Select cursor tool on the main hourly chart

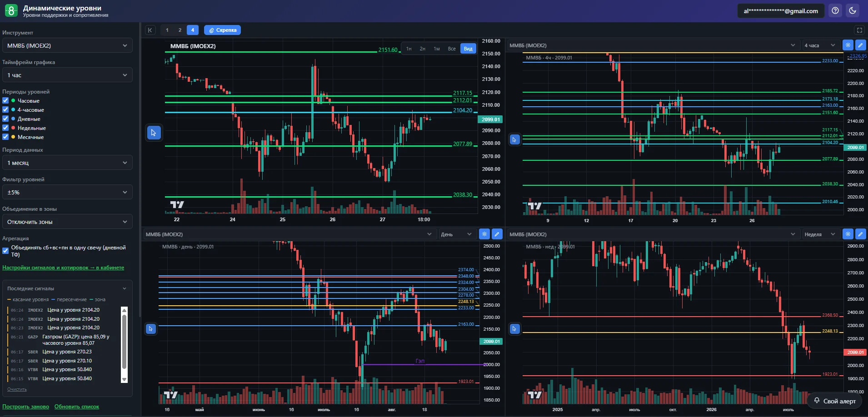tap(154, 133)
